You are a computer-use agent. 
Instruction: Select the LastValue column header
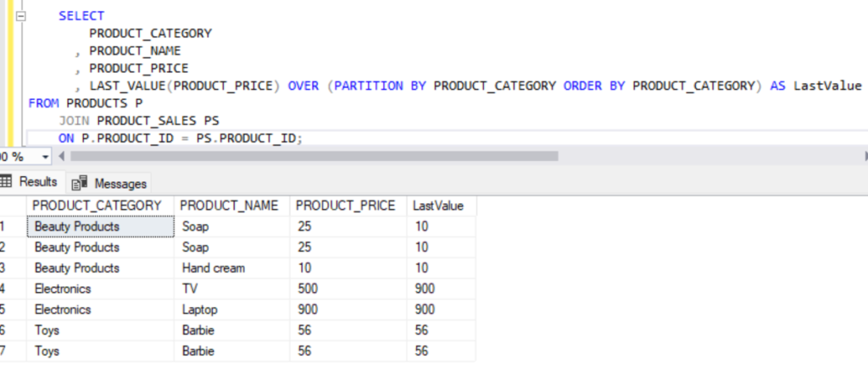[437, 206]
